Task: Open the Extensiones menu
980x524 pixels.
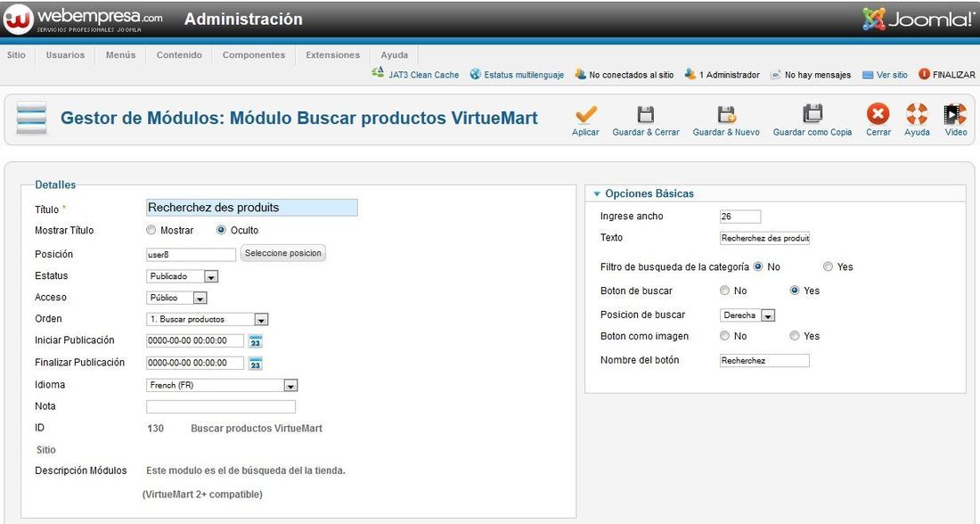Action: (x=333, y=55)
